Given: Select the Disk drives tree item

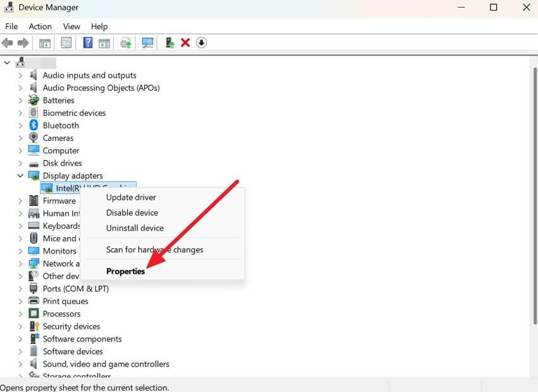Looking at the screenshot, I should pos(62,163).
